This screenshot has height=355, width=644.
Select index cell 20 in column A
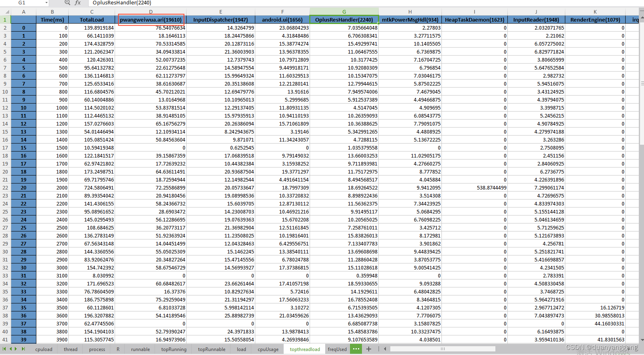pos(24,187)
